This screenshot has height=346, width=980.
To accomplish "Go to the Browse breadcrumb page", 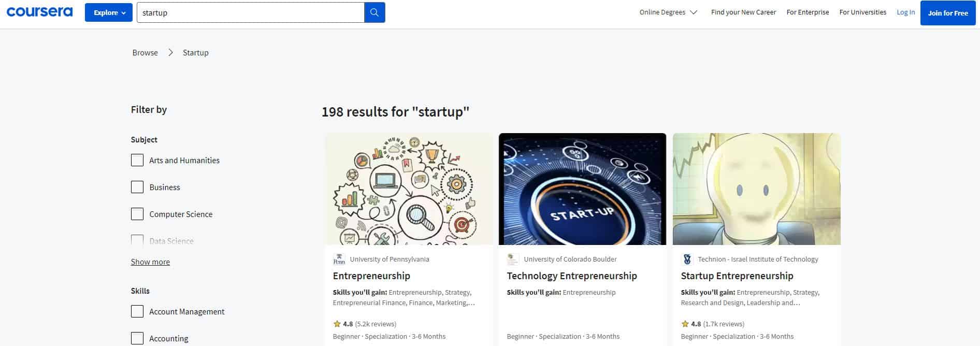I will point(145,52).
